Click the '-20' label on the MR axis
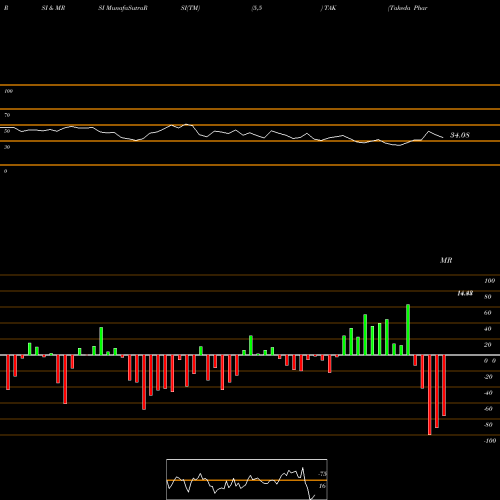This screenshot has width=500, height=500. (x=488, y=377)
